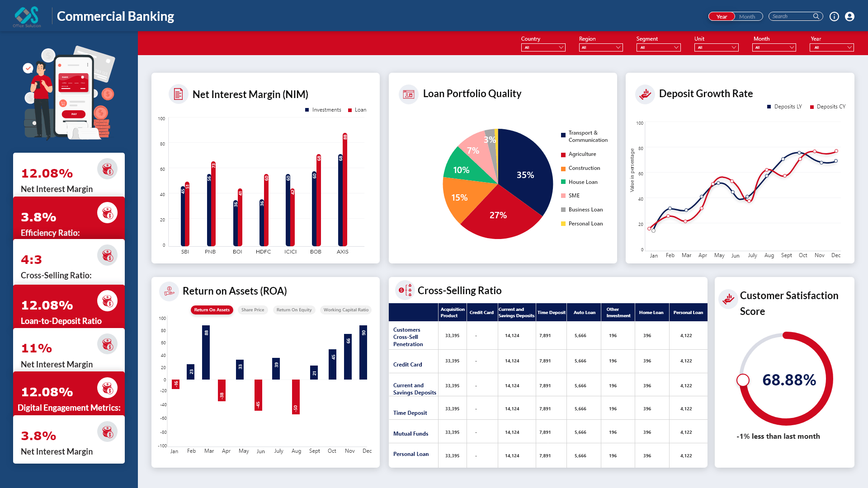Click the info icon in header
The height and width of the screenshot is (488, 868).
click(834, 17)
